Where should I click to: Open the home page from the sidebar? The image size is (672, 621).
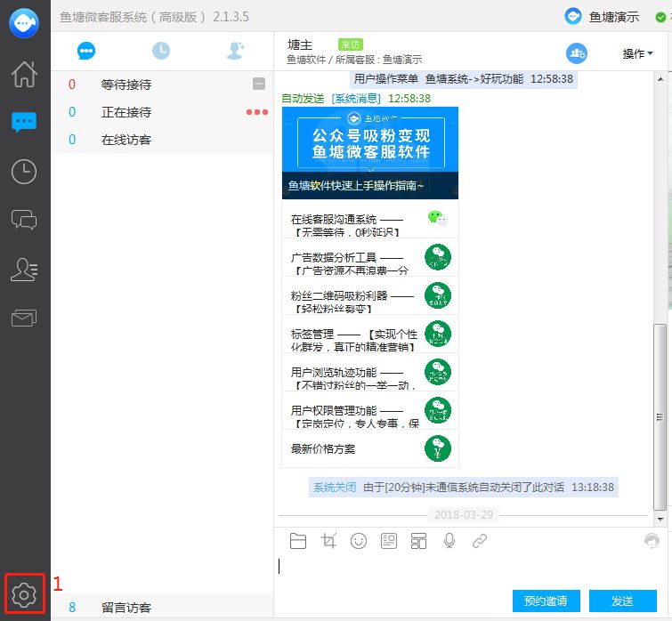click(24, 74)
